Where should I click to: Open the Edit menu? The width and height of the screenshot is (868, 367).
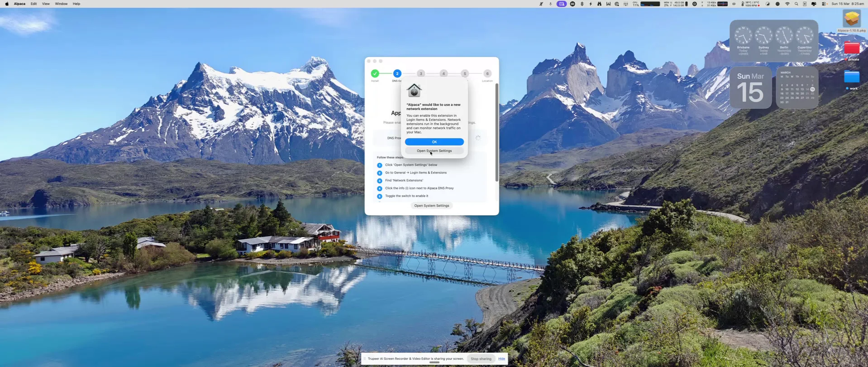33,4
